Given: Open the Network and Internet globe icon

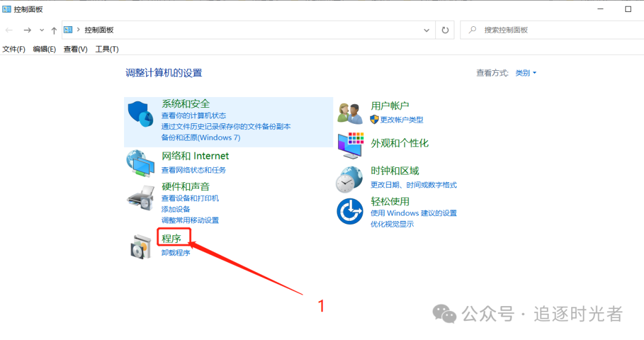Looking at the screenshot, I should [141, 163].
